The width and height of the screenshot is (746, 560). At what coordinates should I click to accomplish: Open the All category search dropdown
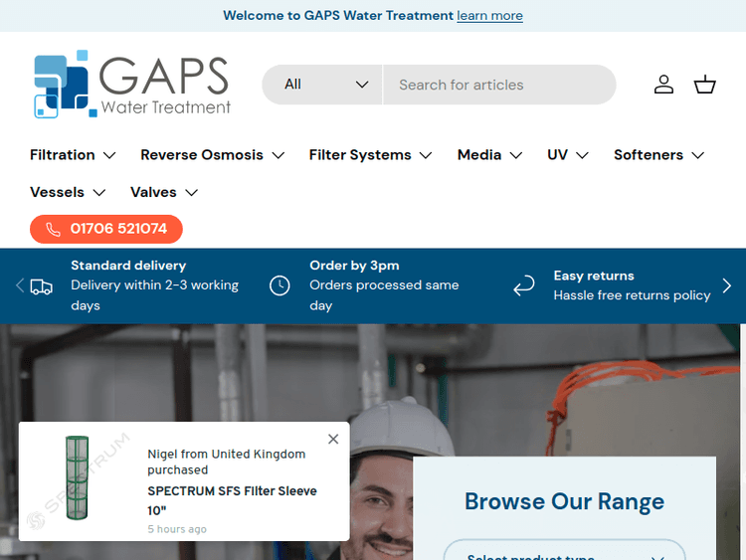click(322, 85)
